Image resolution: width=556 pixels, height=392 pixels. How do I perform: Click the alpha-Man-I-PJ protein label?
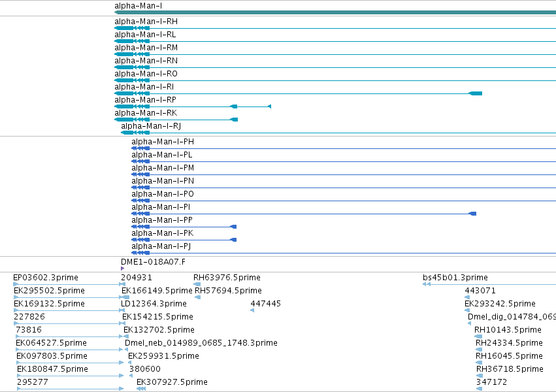[x=161, y=247]
